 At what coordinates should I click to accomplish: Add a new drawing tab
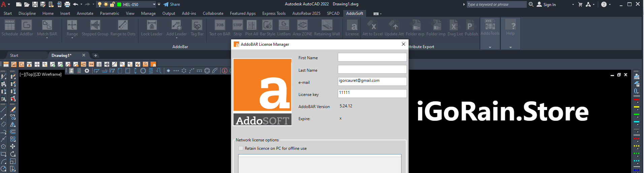(96, 56)
